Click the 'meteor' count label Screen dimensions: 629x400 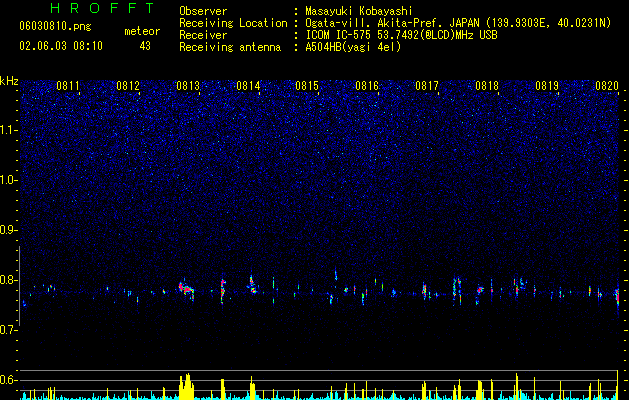pos(142,31)
